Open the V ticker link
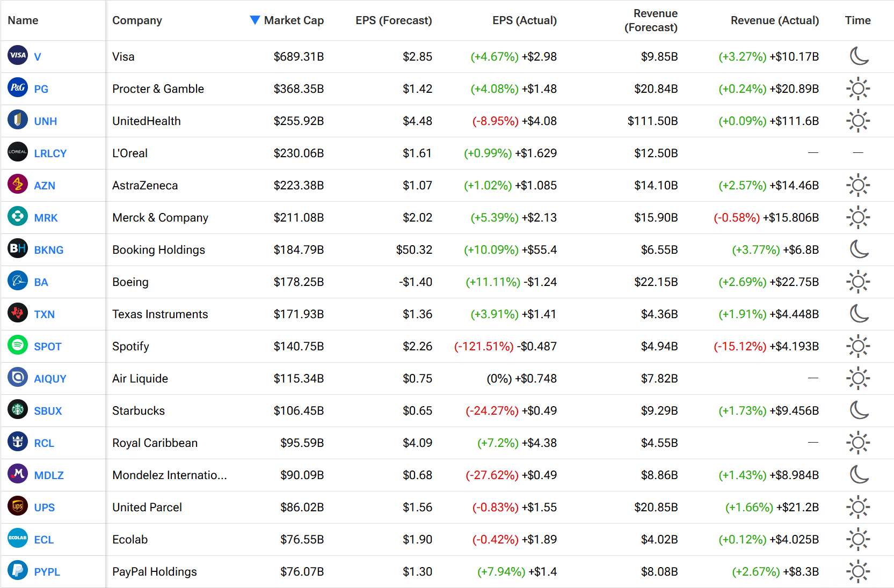Viewport: 894px width, 588px height. [38, 57]
